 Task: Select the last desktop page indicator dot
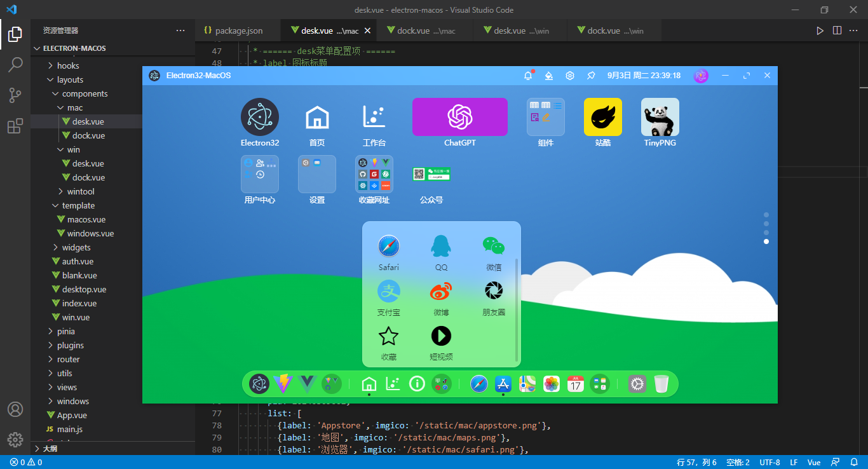766,241
